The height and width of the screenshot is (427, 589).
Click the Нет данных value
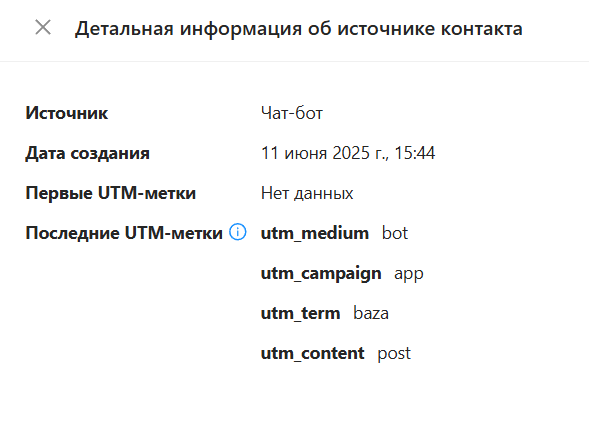pos(307,193)
